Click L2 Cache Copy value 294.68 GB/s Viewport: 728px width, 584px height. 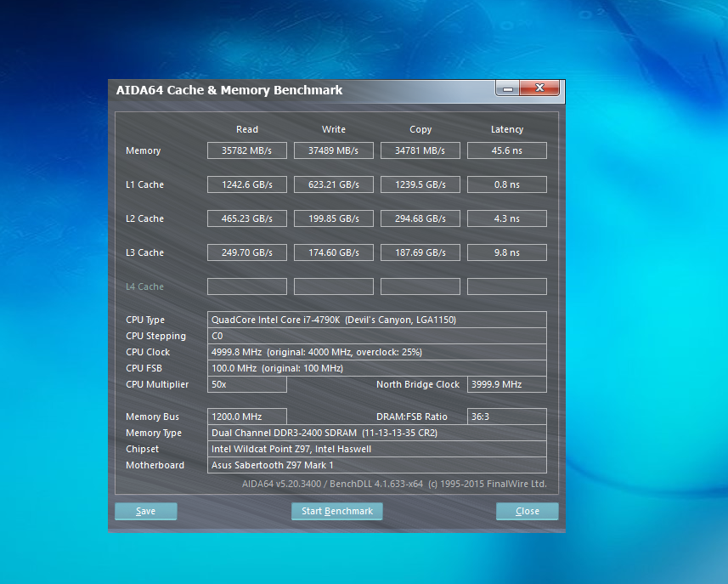(420, 218)
